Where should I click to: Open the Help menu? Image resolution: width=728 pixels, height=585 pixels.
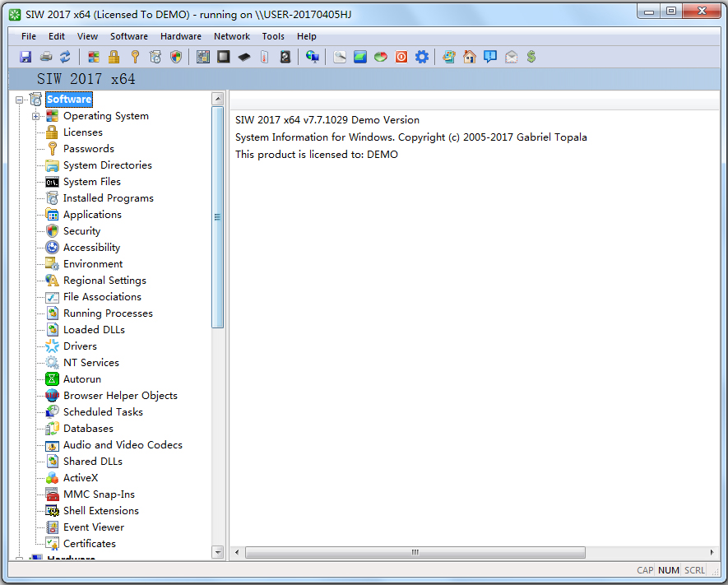[307, 36]
